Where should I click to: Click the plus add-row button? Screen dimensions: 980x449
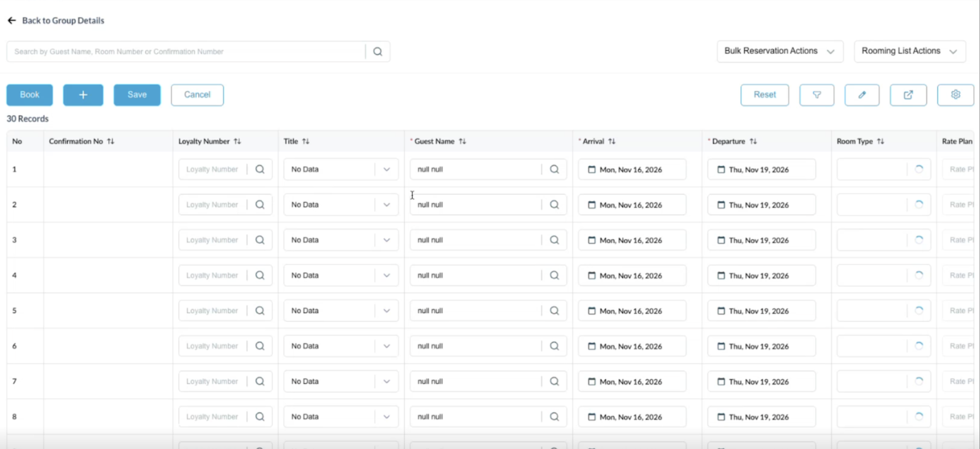click(83, 95)
